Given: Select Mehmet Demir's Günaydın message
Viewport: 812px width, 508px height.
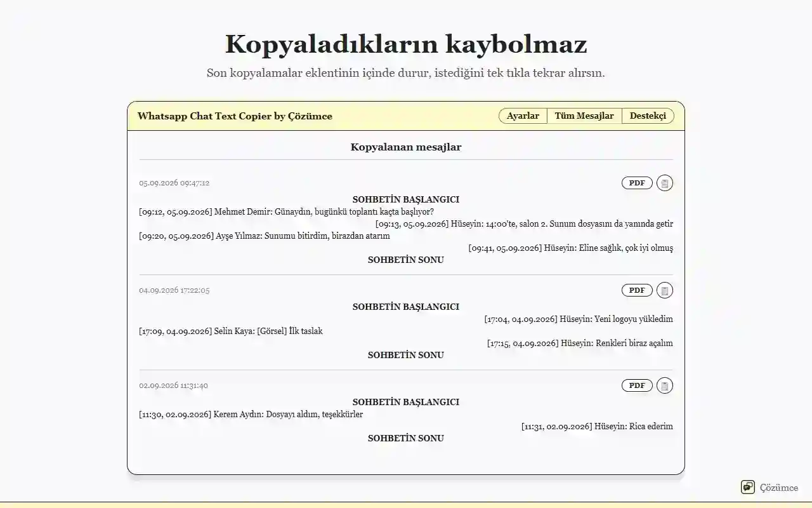Looking at the screenshot, I should point(287,211).
